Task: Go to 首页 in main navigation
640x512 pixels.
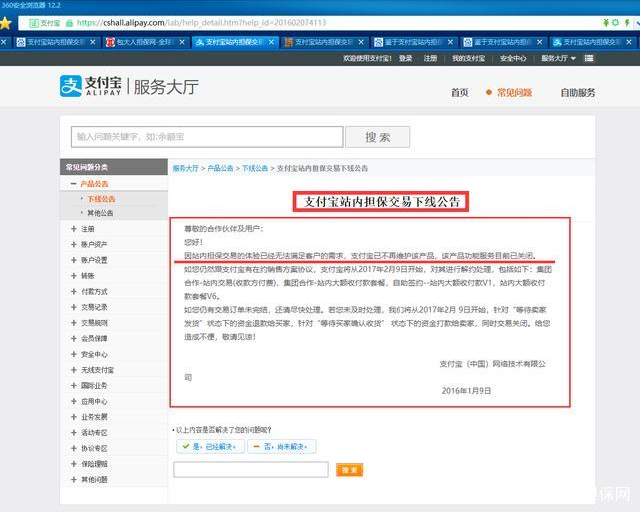Action: (x=459, y=92)
